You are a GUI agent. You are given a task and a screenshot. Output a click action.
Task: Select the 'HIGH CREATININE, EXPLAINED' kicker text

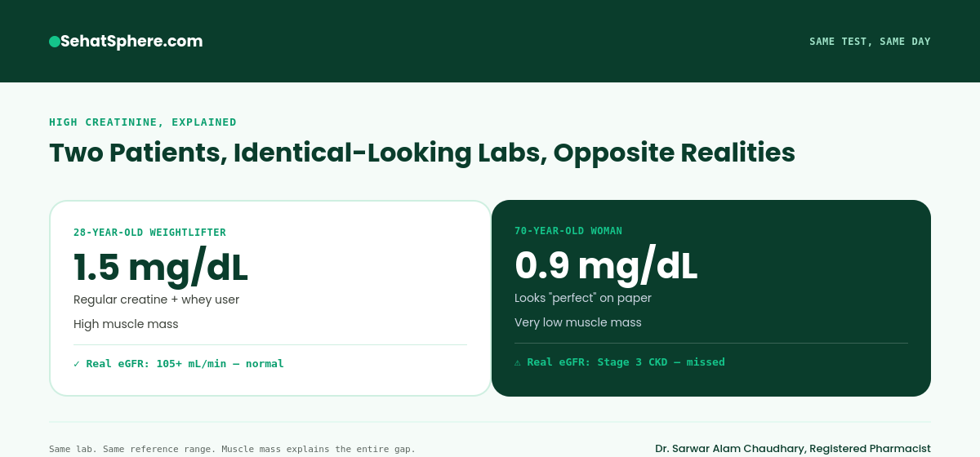click(143, 122)
